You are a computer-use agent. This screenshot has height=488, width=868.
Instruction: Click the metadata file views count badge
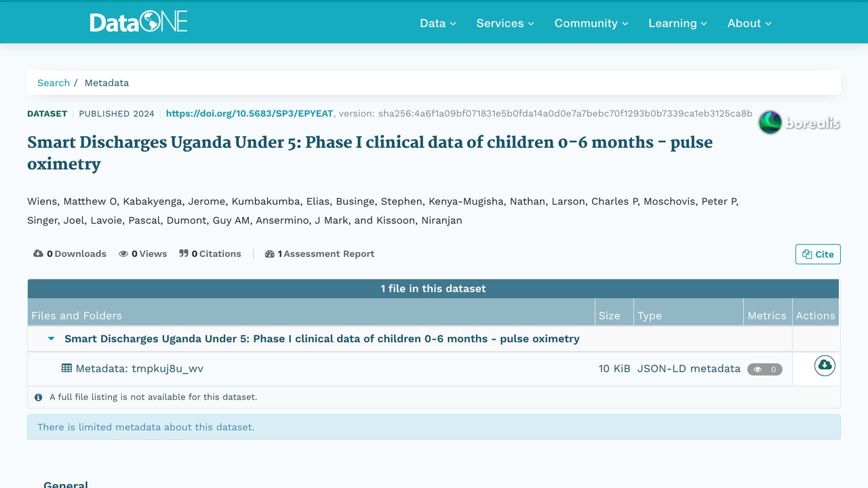765,369
